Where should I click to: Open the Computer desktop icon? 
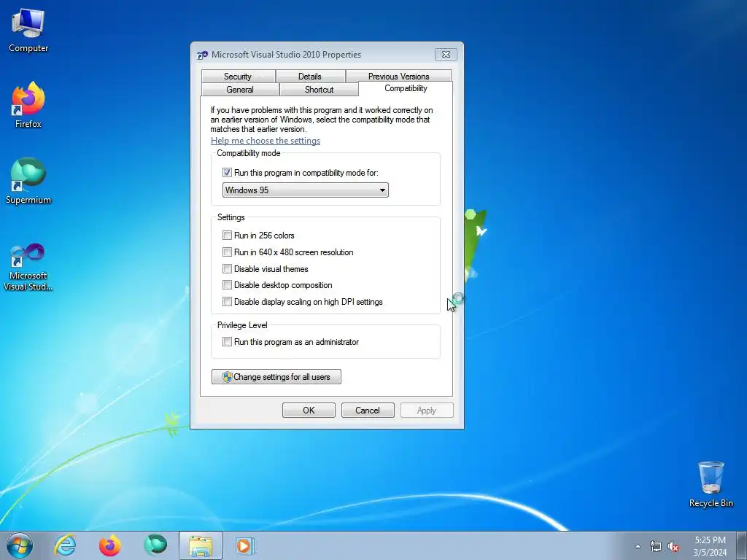pyautogui.click(x=28, y=29)
